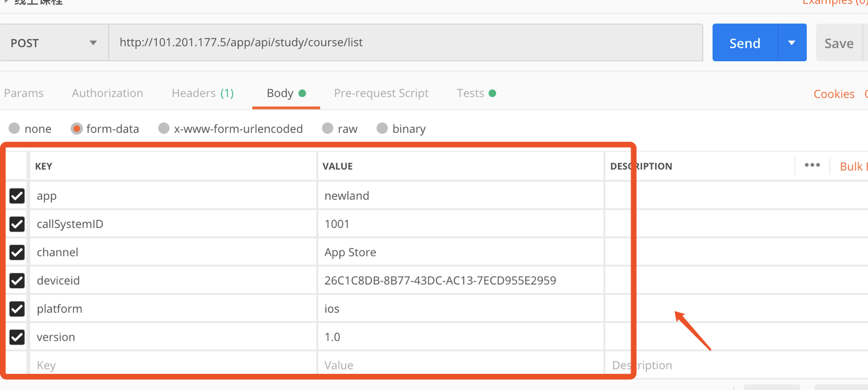Screen dimensions: 868x390
Task: Open the three-dots column options menu
Action: pos(812,166)
